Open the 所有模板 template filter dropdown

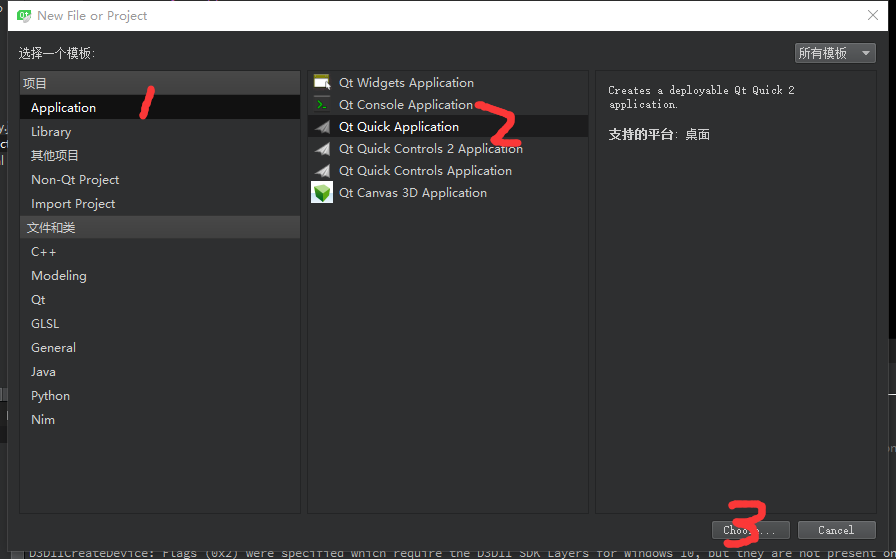[x=835, y=53]
